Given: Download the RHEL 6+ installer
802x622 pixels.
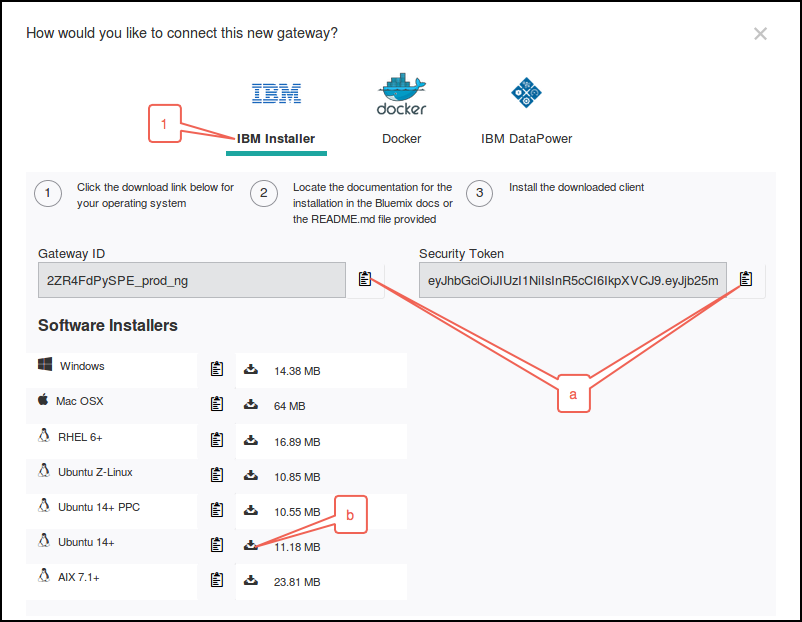Looking at the screenshot, I should coord(251,440).
